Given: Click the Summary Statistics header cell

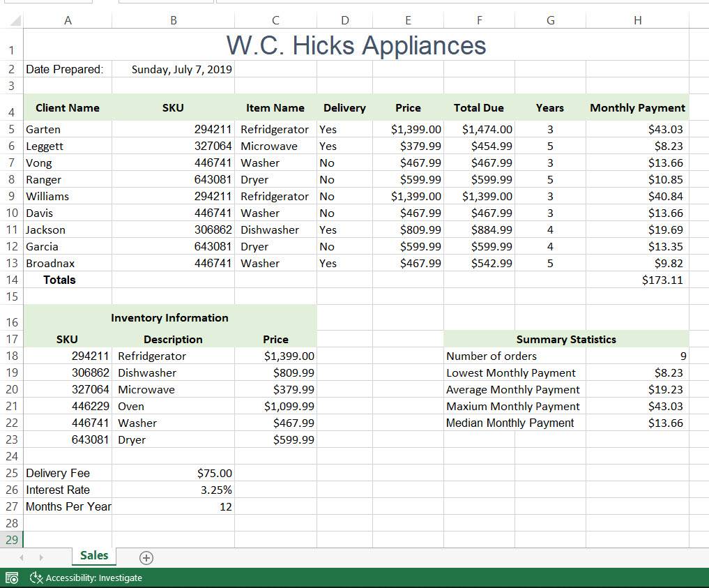Looking at the screenshot, I should tap(566, 339).
